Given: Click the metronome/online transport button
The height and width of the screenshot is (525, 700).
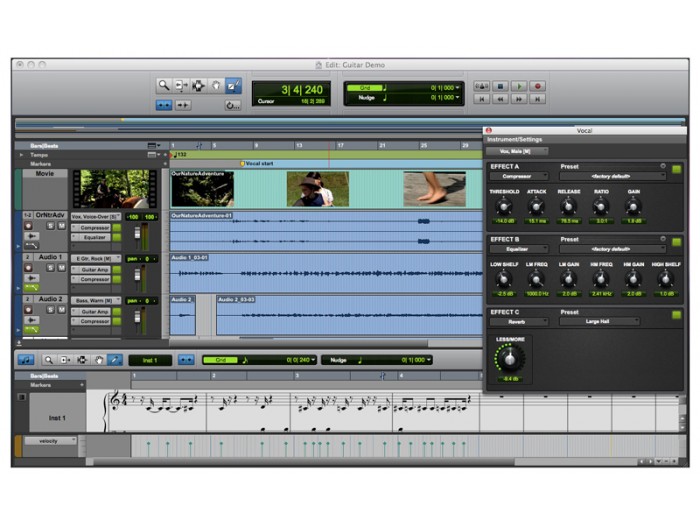Looking at the screenshot, I should click(x=481, y=86).
